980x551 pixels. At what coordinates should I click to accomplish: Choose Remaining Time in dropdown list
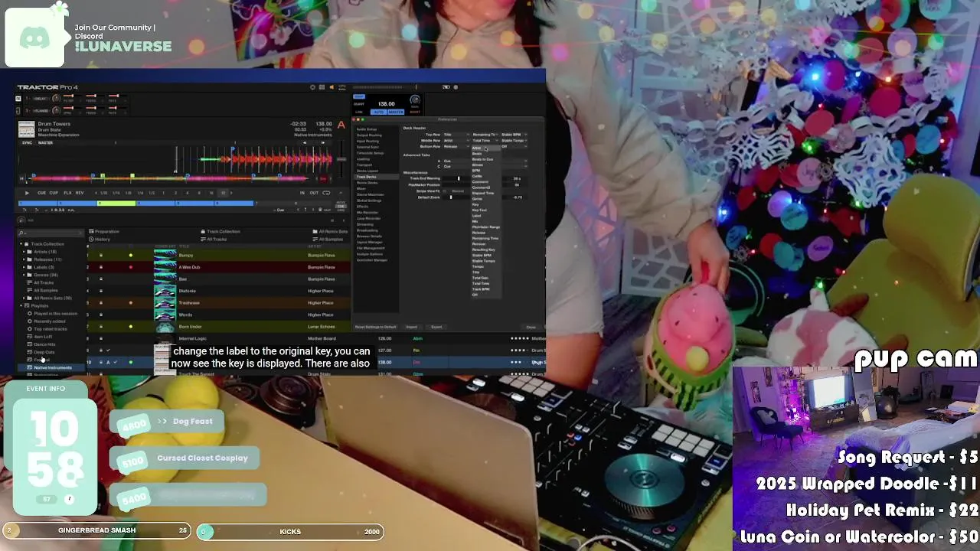pos(485,238)
